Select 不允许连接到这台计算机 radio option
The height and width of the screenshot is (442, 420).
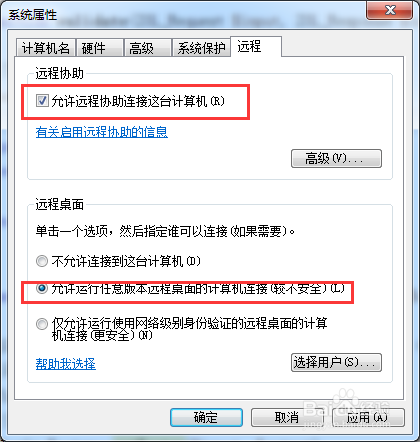(x=42, y=261)
